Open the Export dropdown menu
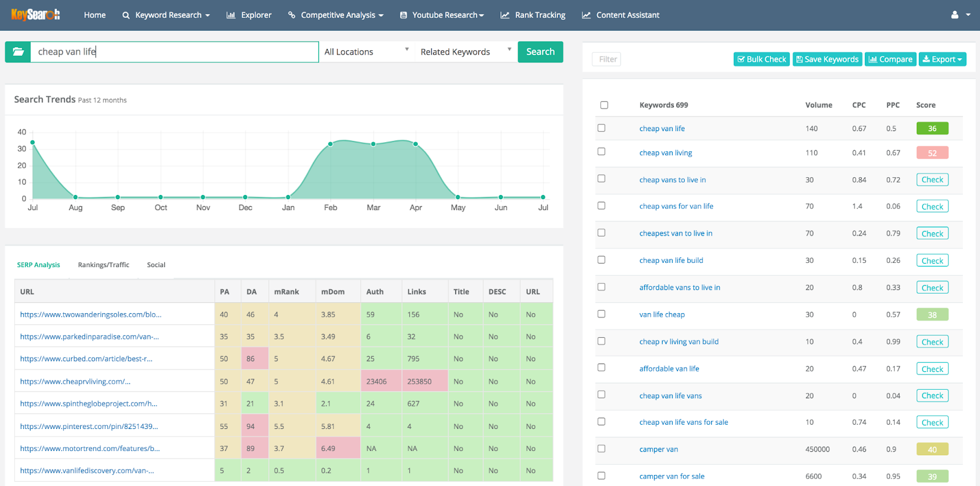The width and height of the screenshot is (980, 486). click(x=942, y=59)
